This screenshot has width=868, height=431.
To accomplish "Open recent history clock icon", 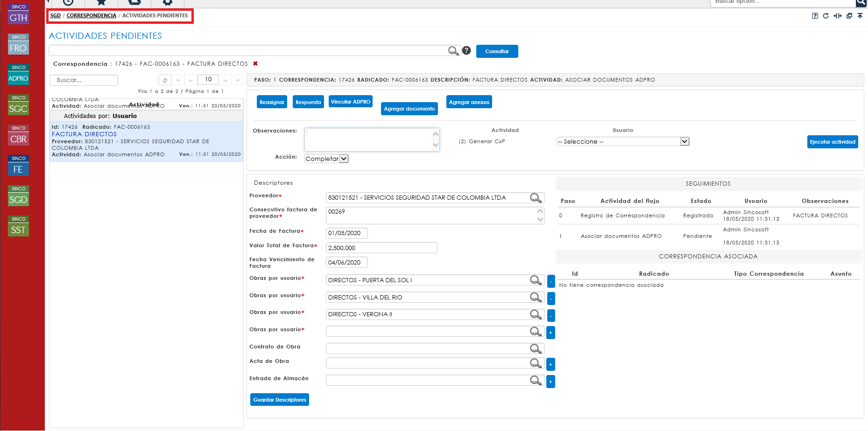I will tap(68, 2).
